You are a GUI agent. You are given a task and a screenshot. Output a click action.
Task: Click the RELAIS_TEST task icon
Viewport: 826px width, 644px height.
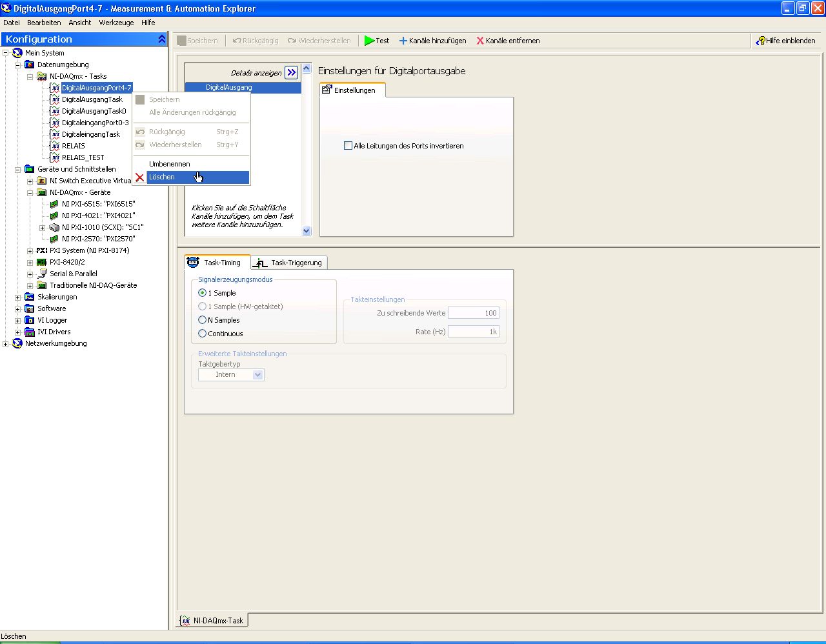tap(55, 157)
